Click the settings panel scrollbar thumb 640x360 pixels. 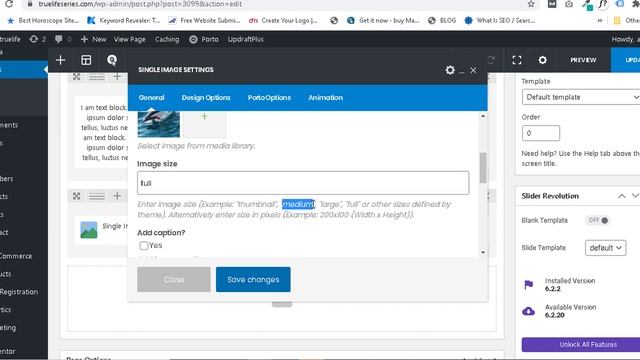[x=483, y=168]
